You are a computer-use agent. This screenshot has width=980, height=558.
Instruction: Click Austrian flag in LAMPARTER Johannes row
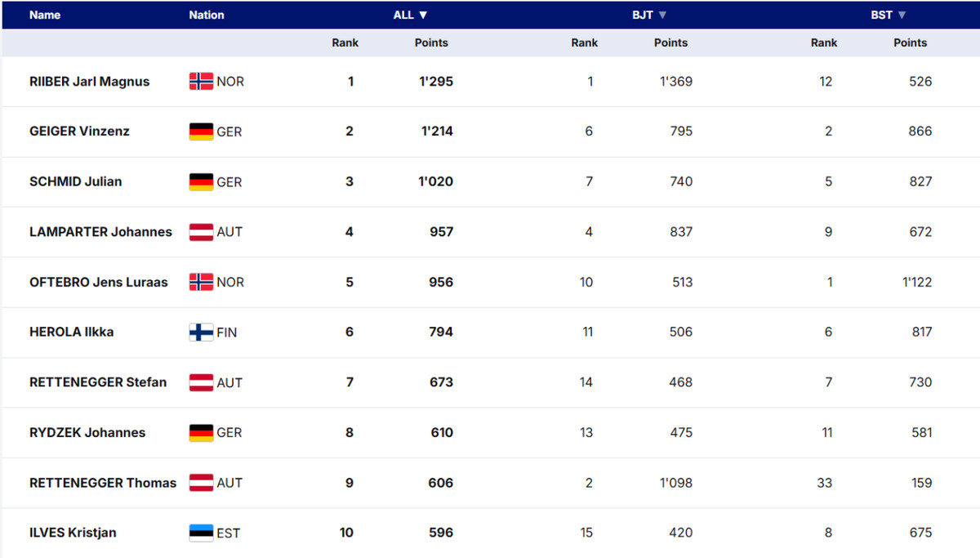tap(201, 232)
